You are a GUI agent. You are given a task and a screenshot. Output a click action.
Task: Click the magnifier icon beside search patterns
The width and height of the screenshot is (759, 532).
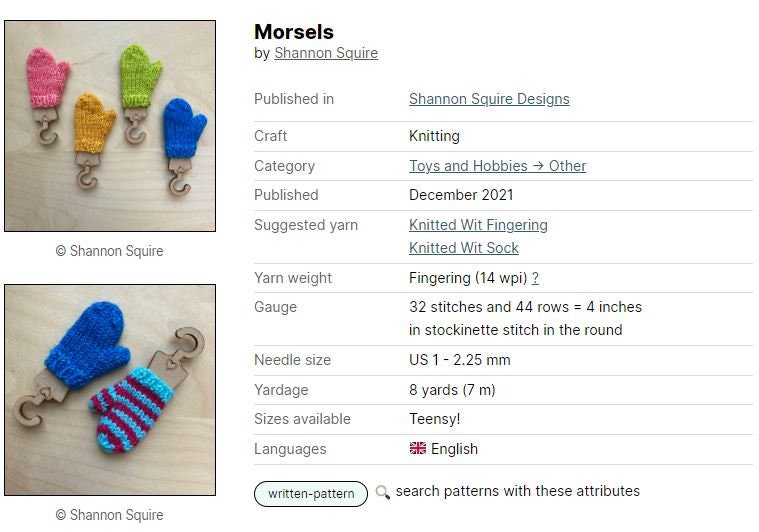[x=383, y=492]
